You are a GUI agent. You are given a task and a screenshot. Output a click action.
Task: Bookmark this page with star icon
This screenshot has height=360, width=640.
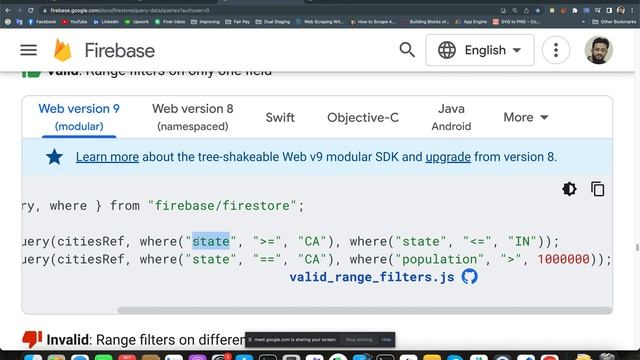pyautogui.click(x=538, y=11)
